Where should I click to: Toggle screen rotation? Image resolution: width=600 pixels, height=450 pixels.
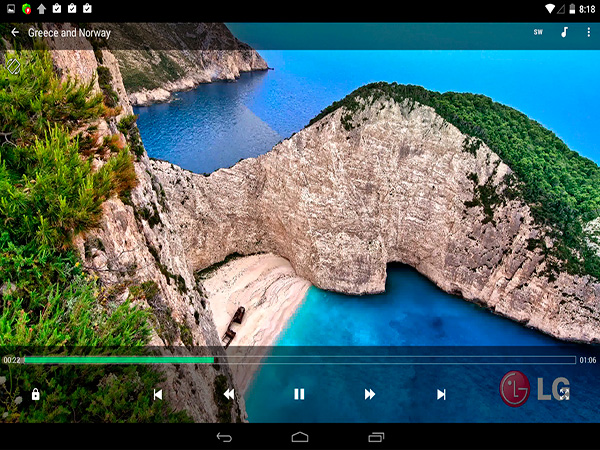click(x=14, y=67)
